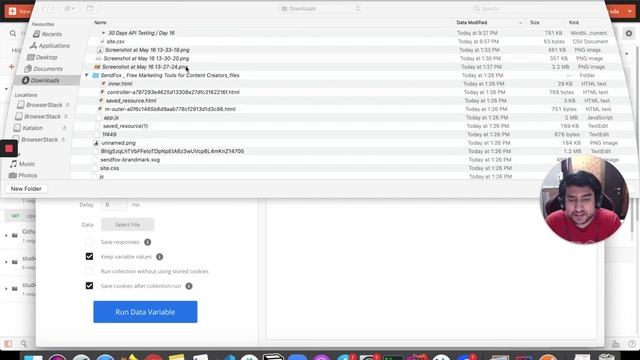Select Documents in the Favourites sidebar
The image size is (640, 360).
point(44,69)
